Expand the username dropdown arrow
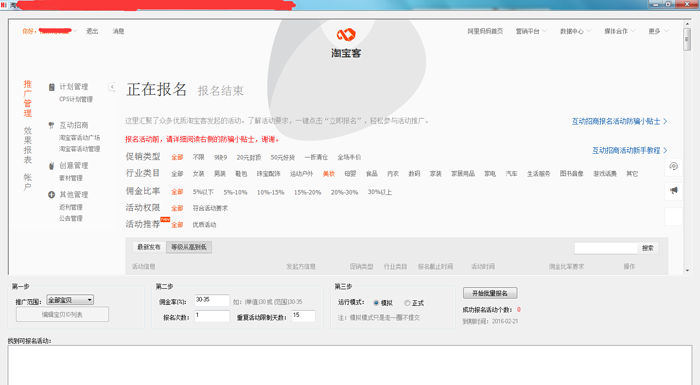This screenshot has width=700, height=385. (75, 31)
